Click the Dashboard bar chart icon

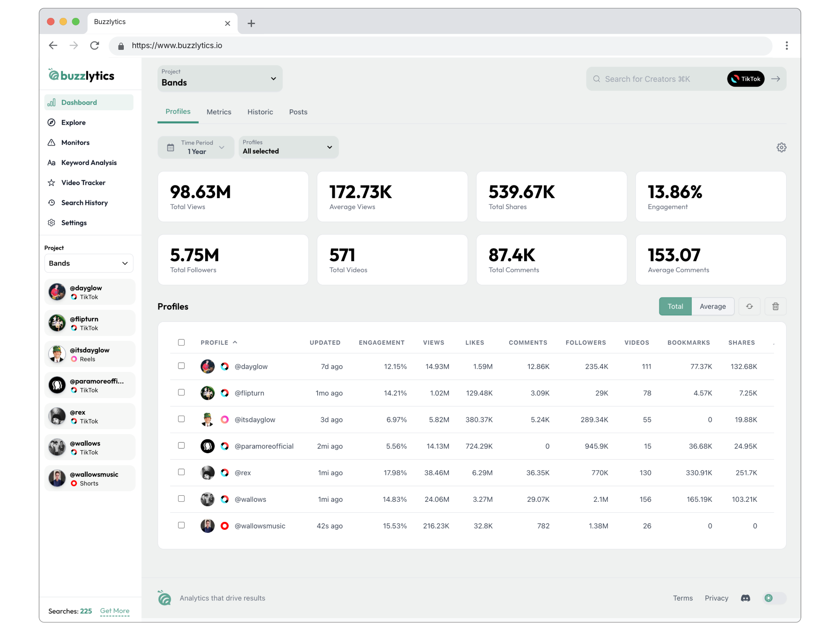[x=52, y=102]
